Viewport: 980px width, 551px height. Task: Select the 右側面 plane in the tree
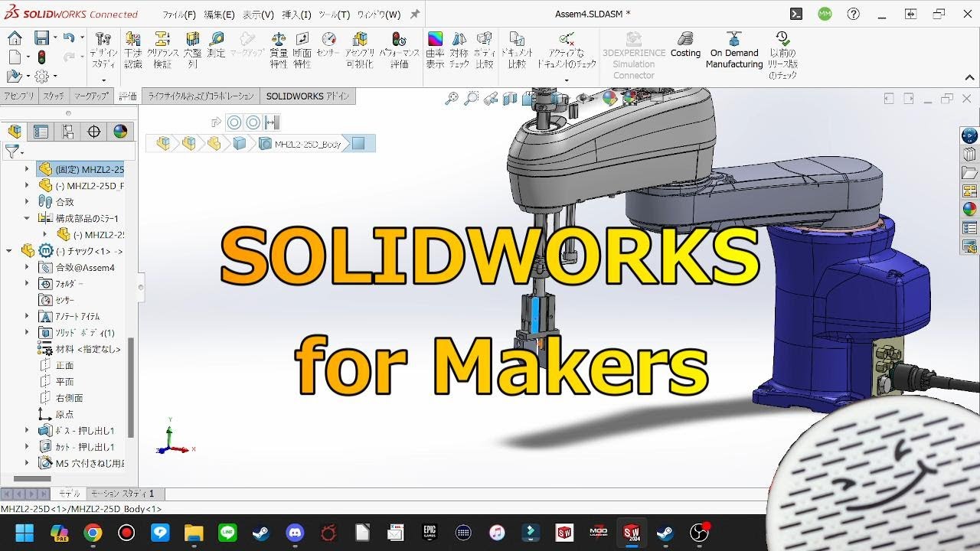click(x=69, y=398)
